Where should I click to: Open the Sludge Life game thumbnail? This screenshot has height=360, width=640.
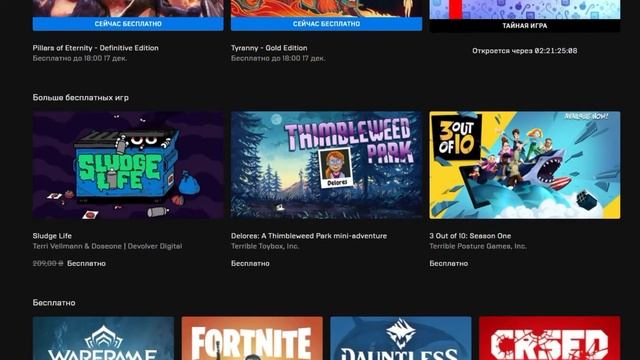coord(128,165)
